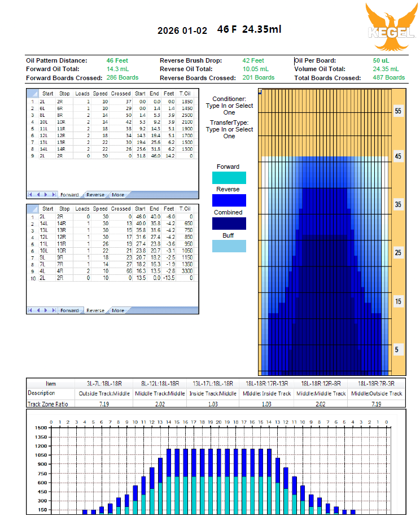Select the light blue Buff legend swatch
This screenshot has height=521, width=420.
click(229, 246)
